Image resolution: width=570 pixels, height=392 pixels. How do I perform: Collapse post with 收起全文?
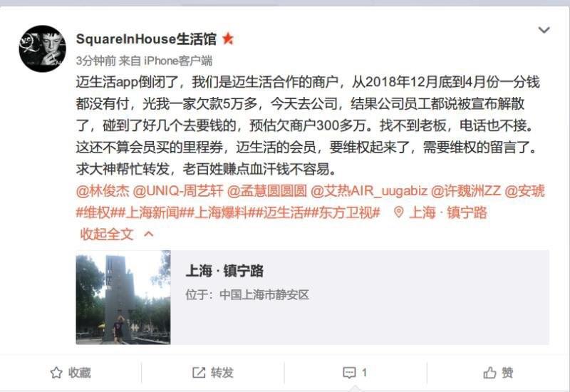107,234
